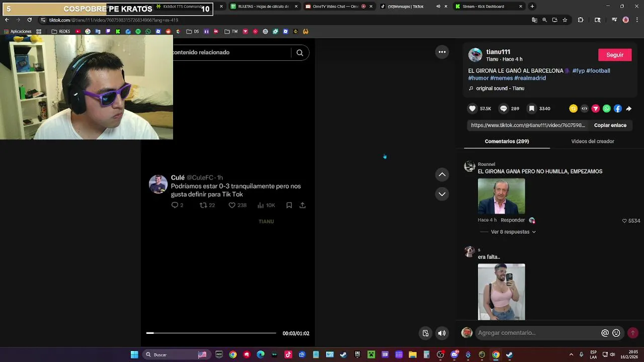Go to next video arrow
644x362 pixels.
click(x=442, y=194)
